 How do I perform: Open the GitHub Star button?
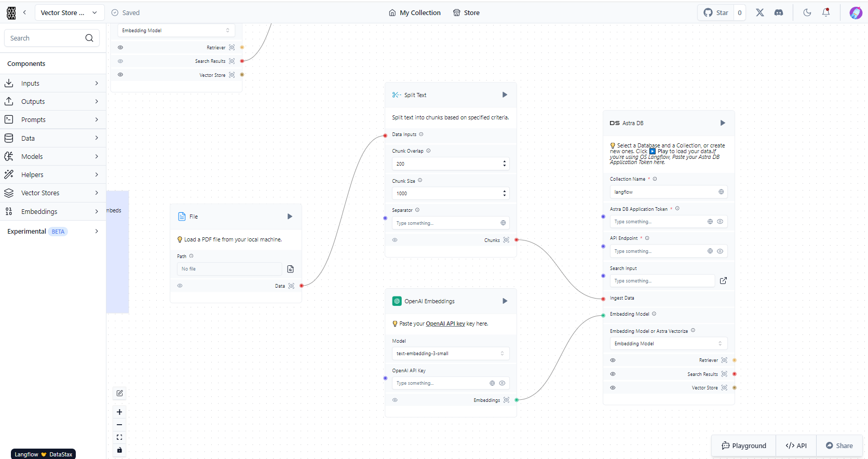pos(716,12)
